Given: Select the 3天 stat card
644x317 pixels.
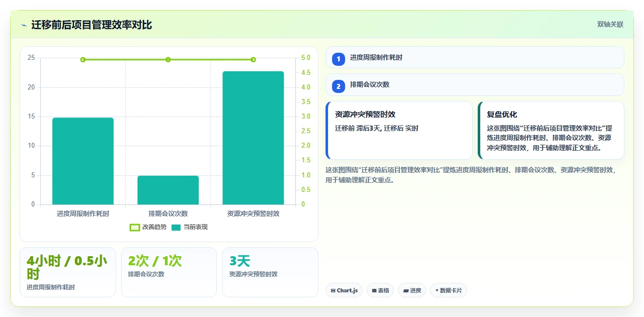Looking at the screenshot, I should click(270, 272).
